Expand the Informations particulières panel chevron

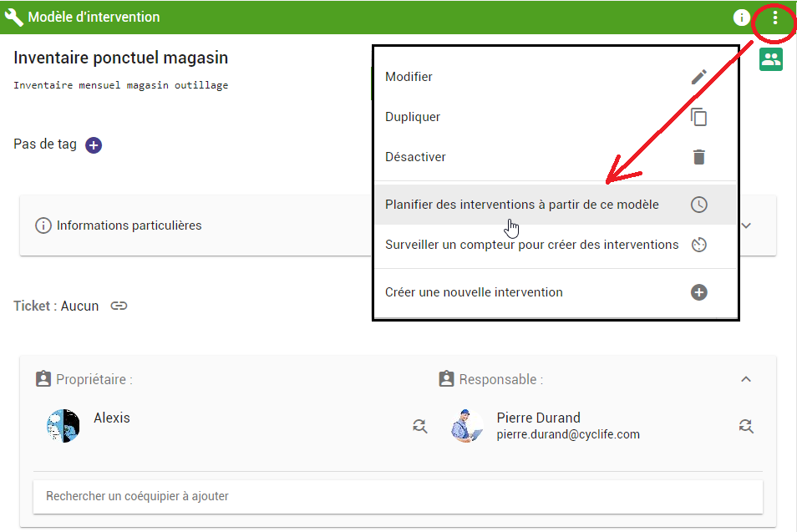coord(746,225)
